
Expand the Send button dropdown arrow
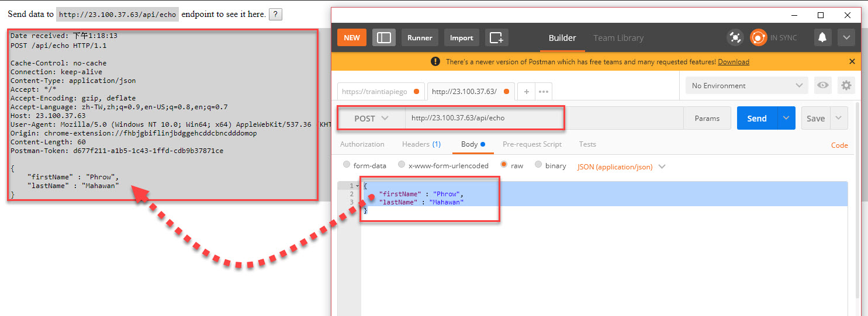click(786, 118)
